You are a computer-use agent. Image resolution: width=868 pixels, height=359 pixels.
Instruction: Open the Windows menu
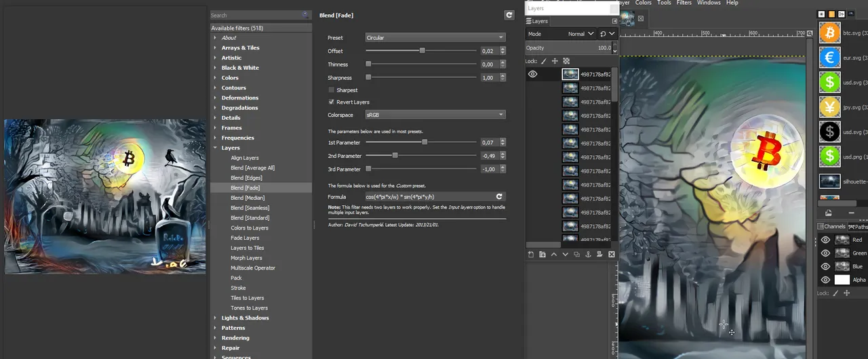[709, 3]
